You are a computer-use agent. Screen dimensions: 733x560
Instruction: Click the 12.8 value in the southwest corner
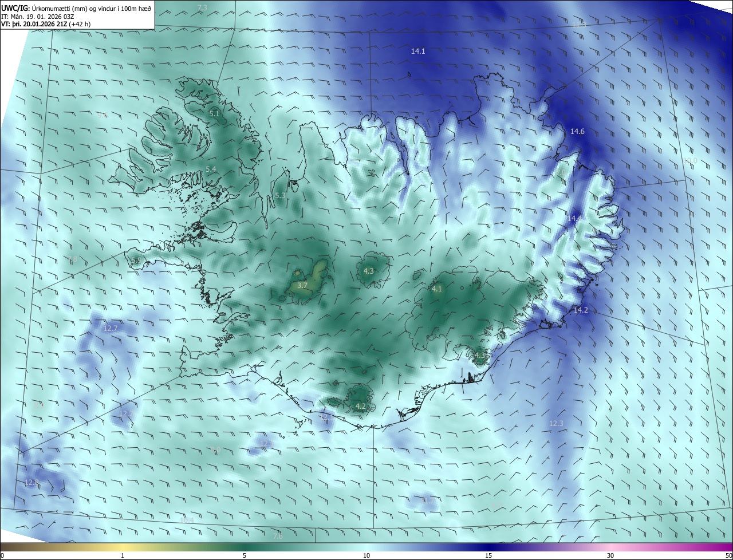(31, 483)
